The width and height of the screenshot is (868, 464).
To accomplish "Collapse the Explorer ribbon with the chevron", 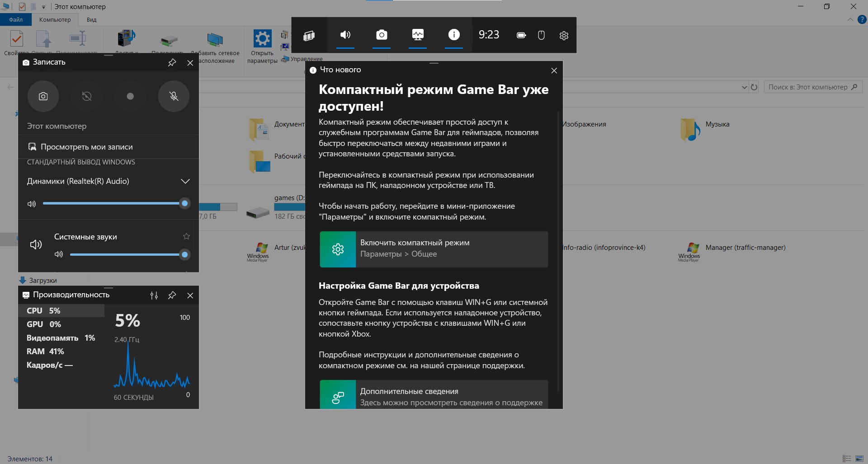I will [x=850, y=20].
